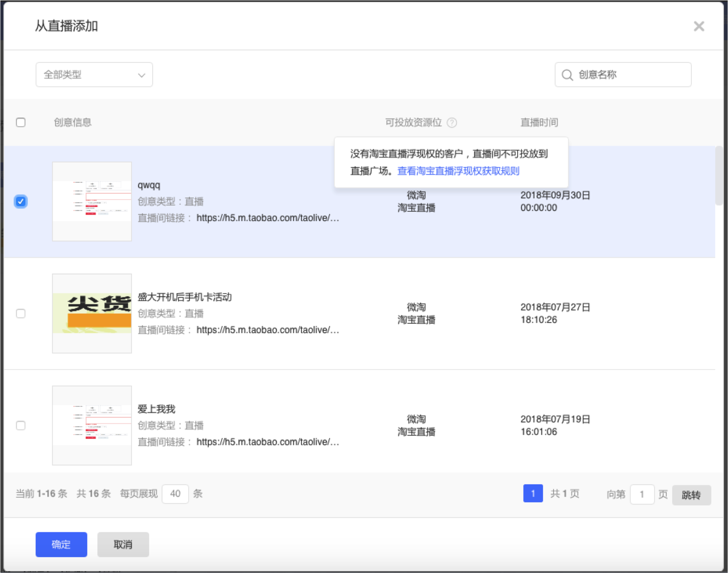Click the qwqq taolive link URL

(268, 218)
